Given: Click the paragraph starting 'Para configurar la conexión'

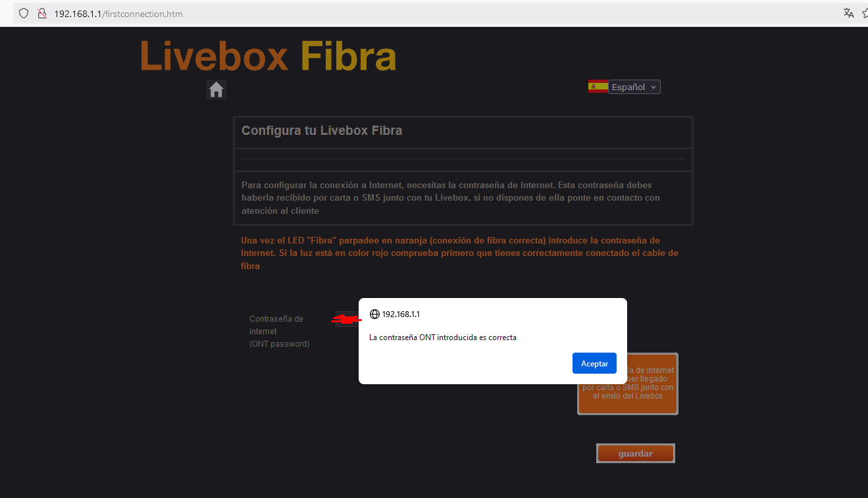Looking at the screenshot, I should (451, 197).
